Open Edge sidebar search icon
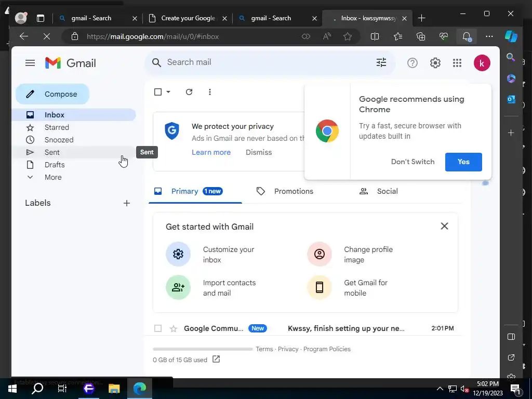This screenshot has width=532, height=399. click(511, 57)
